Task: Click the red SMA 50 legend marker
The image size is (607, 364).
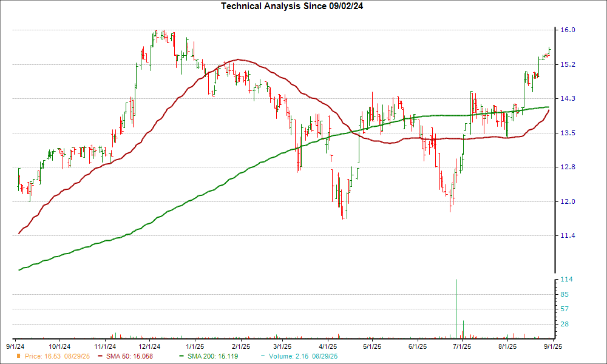Action: click(100, 356)
